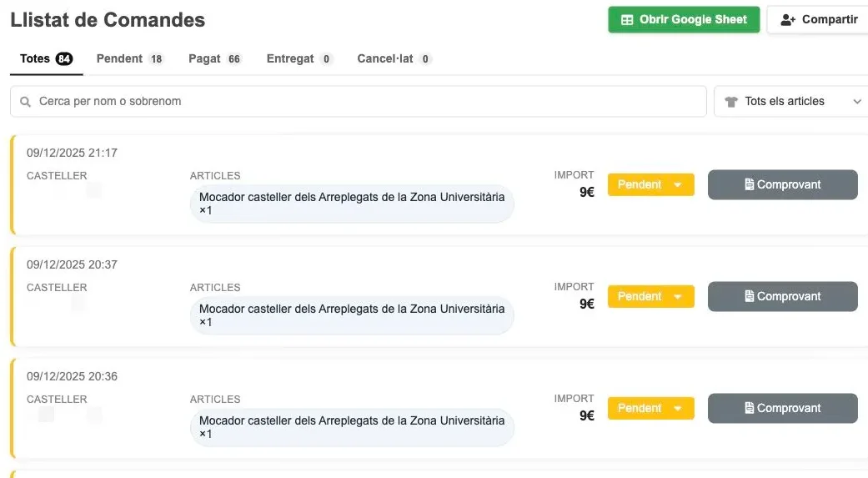Image resolution: width=868 pixels, height=478 pixels.
Task: Click caret arrow on 21:17 order's status
Action: click(x=678, y=185)
